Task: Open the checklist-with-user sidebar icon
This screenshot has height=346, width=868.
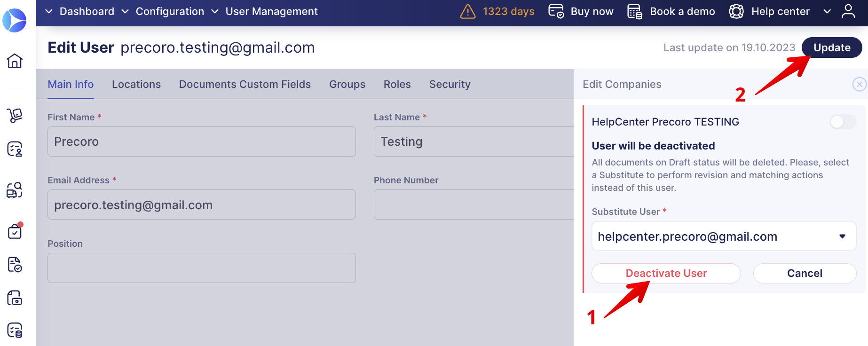Action: click(x=15, y=149)
